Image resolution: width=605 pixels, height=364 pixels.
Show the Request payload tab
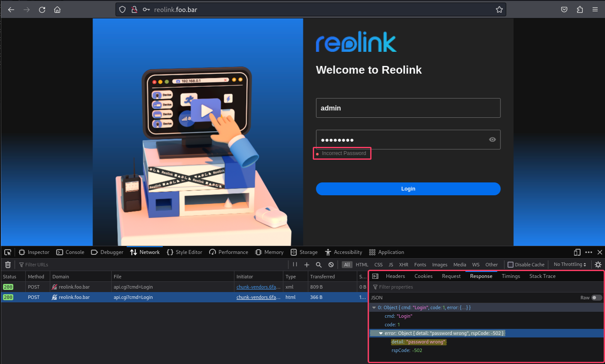451,276
